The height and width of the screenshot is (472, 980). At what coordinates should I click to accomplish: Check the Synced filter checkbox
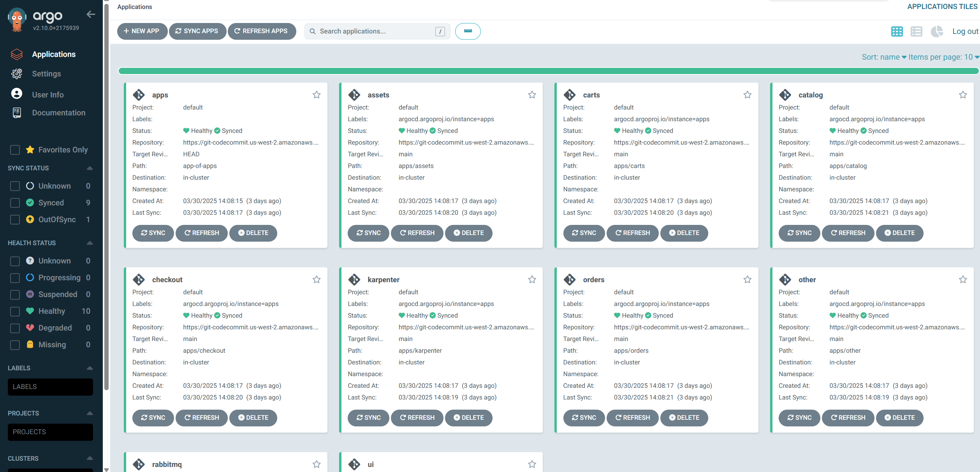(15, 203)
